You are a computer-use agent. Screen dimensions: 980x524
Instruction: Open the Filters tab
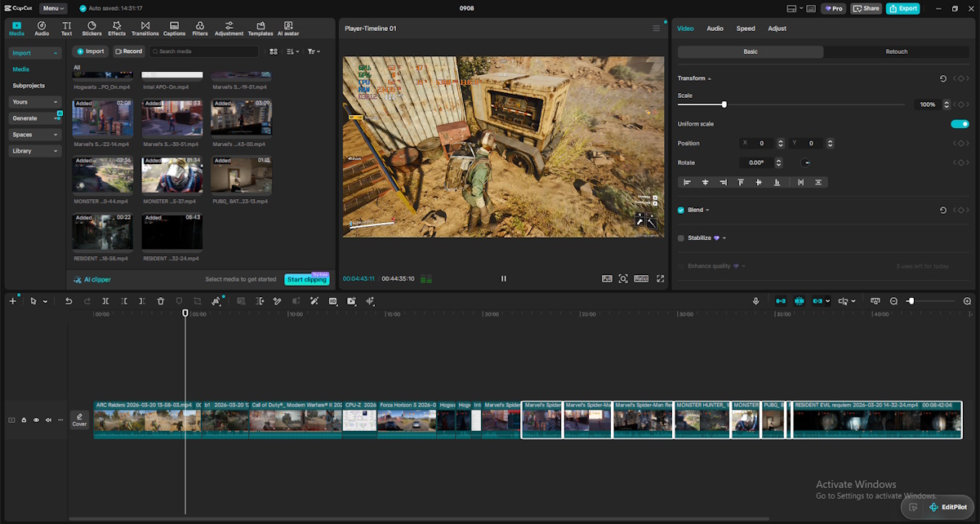(200, 29)
